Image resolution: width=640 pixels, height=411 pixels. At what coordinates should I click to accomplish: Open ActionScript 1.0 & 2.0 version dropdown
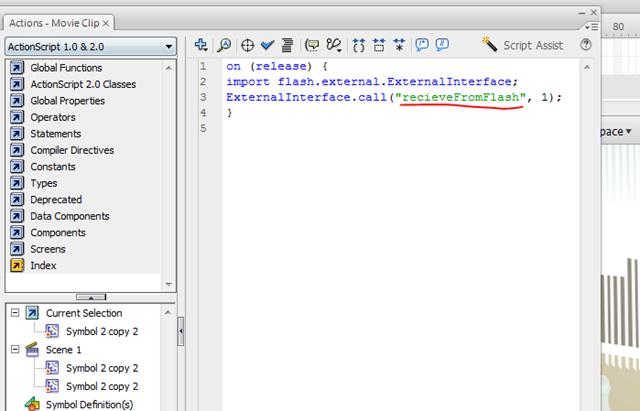pyautogui.click(x=91, y=47)
